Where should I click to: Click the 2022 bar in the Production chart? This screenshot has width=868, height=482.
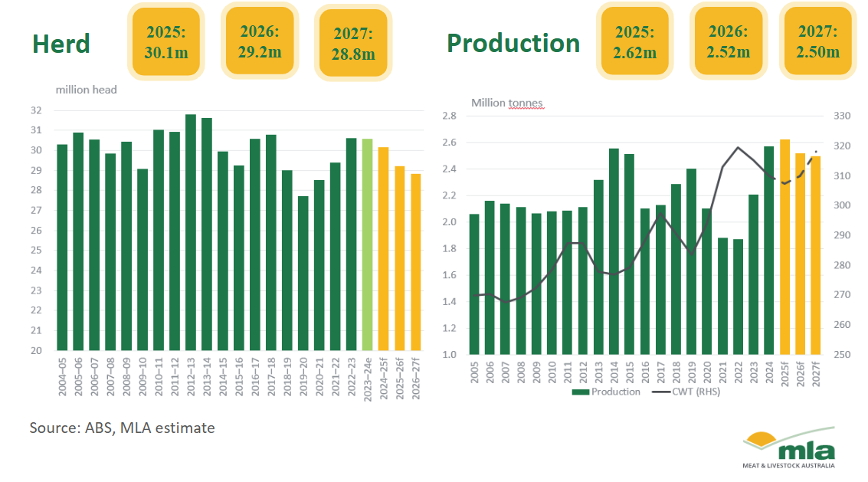point(738,297)
